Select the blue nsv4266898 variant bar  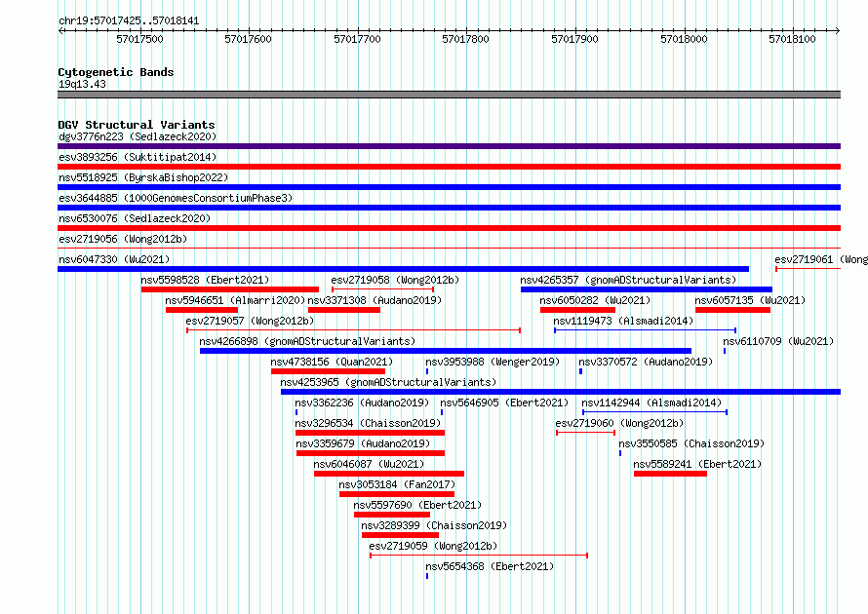(x=446, y=351)
